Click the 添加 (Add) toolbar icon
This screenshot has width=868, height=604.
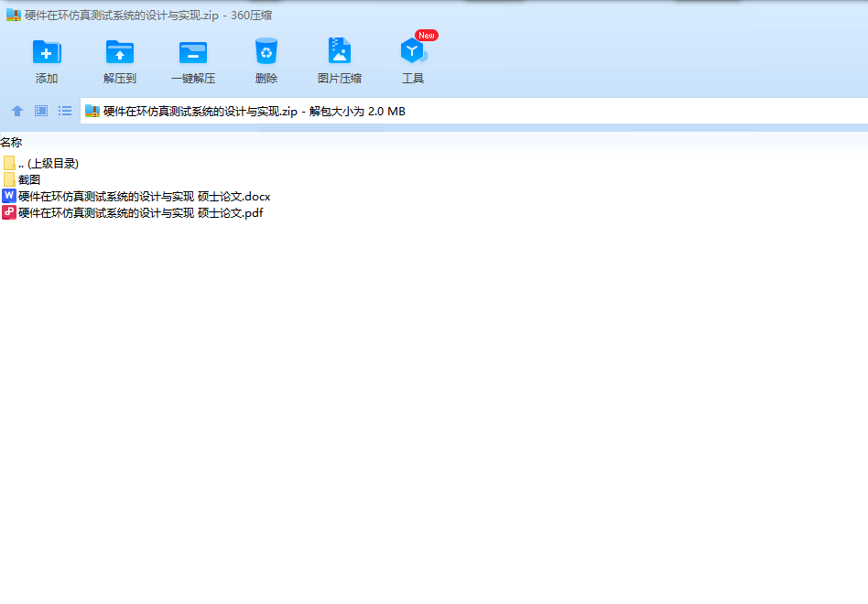tap(47, 52)
